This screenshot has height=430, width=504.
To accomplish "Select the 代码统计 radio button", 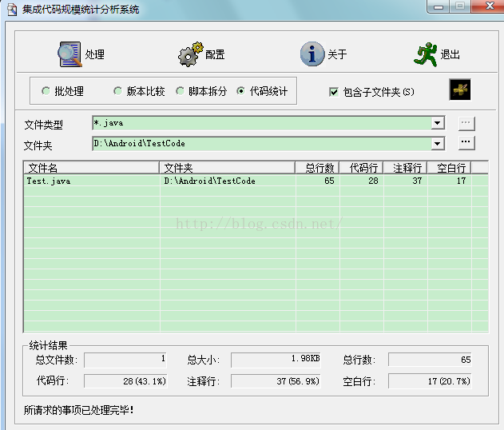I will click(x=240, y=92).
